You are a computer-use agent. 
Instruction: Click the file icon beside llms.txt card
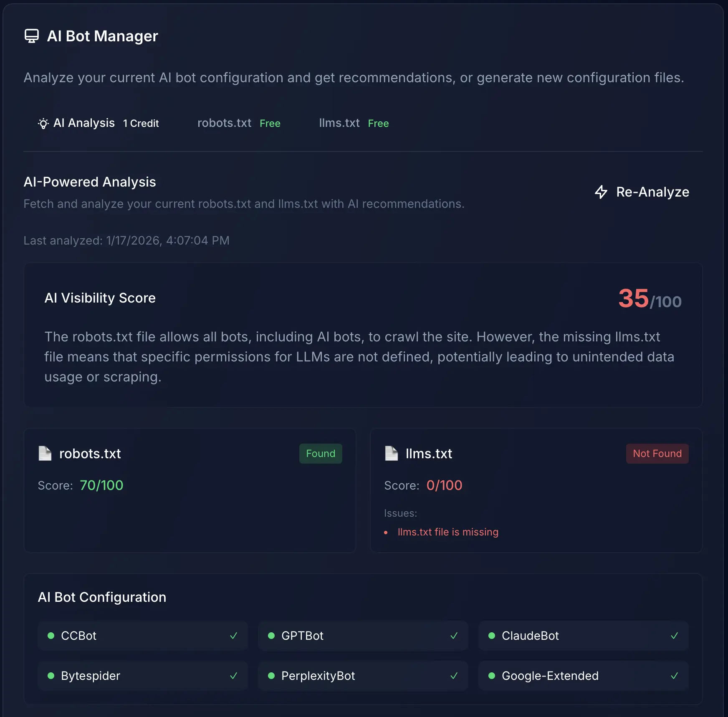click(x=392, y=453)
